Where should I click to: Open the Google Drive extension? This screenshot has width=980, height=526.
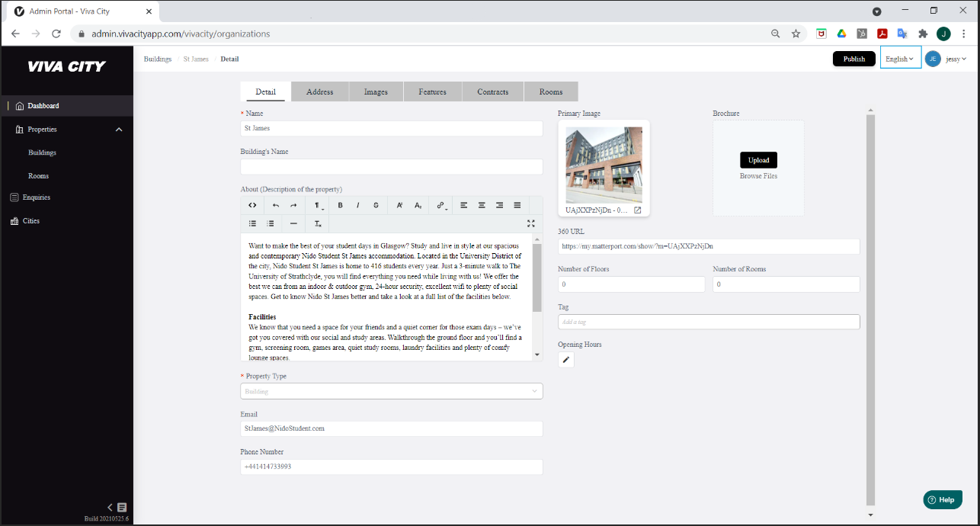click(x=842, y=34)
